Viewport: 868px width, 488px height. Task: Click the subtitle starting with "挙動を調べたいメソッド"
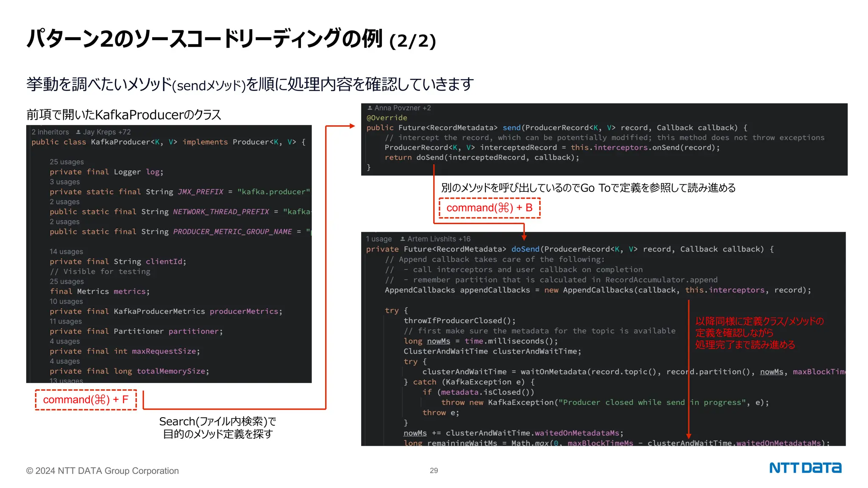250,84
